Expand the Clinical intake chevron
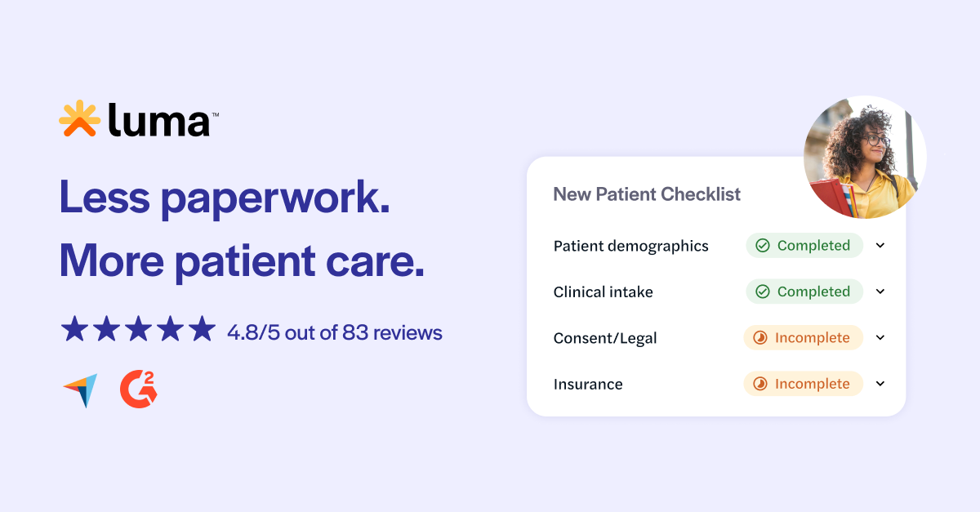 (x=880, y=292)
